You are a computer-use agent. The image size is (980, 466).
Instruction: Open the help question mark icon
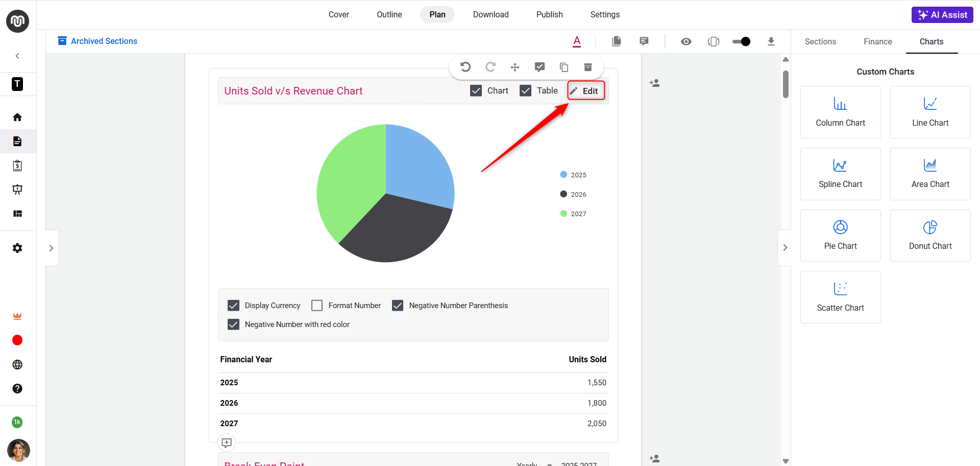click(17, 388)
